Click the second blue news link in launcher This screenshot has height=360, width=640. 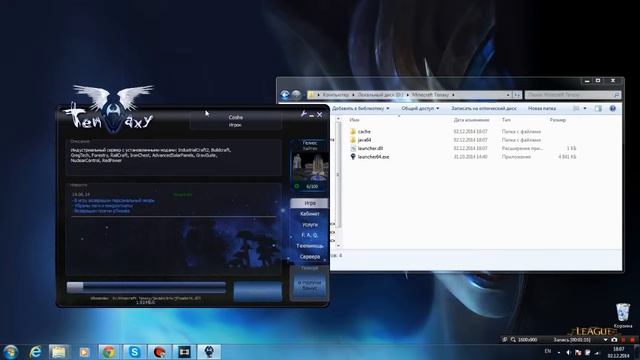coord(102,206)
